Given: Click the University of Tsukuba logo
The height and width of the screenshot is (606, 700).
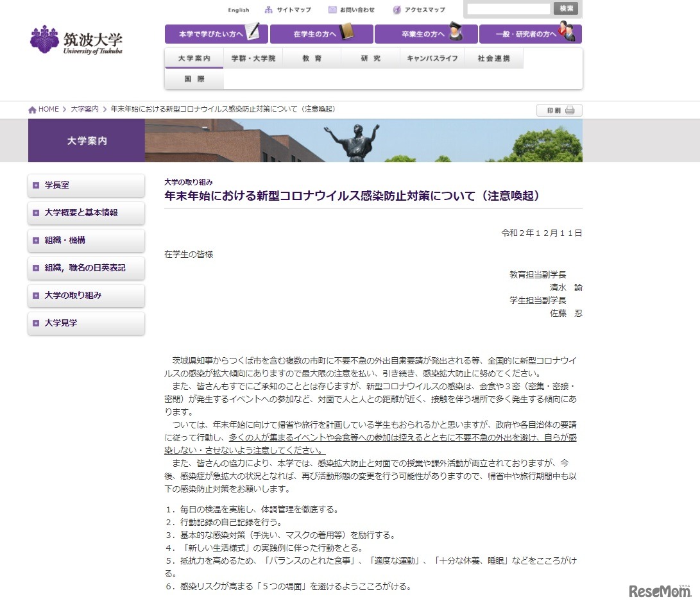Looking at the screenshot, I should coord(76,40).
